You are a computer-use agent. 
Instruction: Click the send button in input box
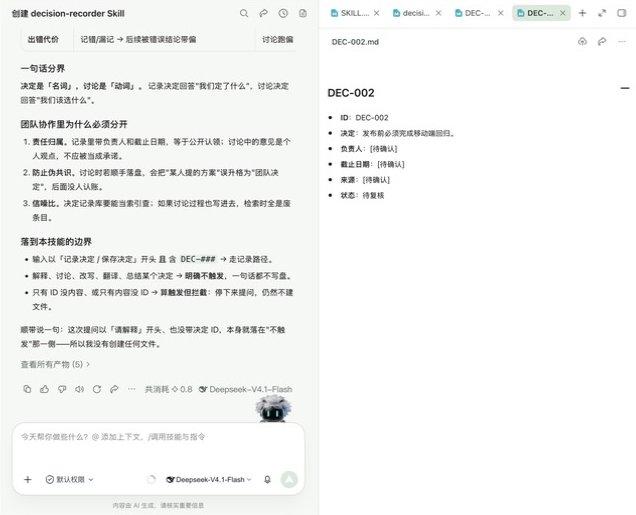point(289,479)
